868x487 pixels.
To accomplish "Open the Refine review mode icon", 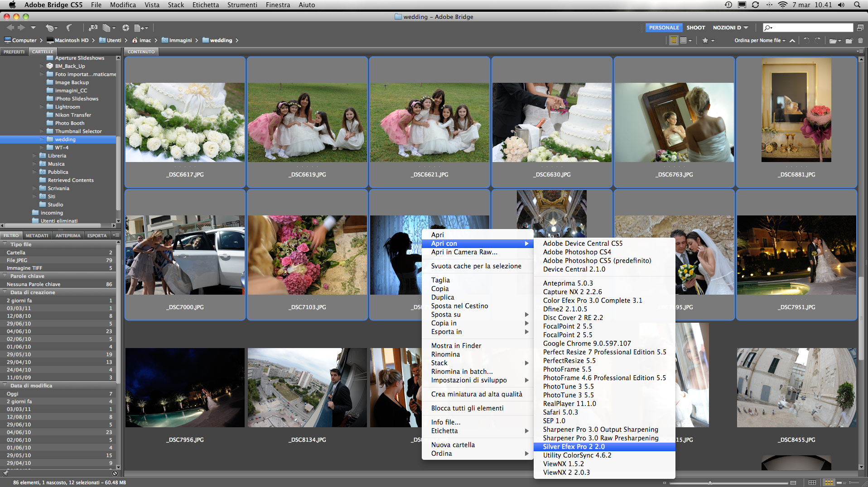I will point(108,28).
